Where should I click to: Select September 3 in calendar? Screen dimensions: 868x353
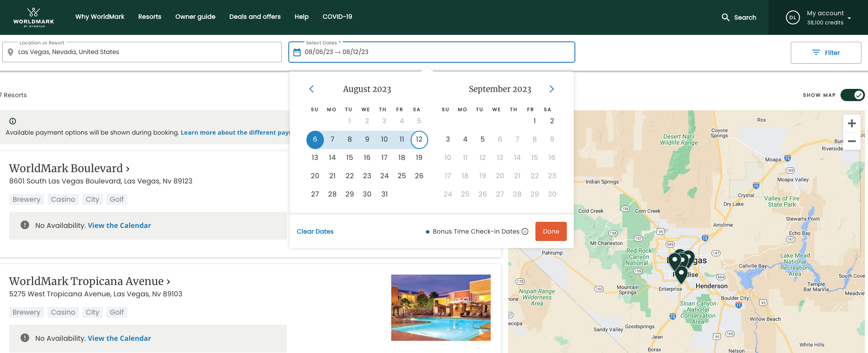tap(448, 139)
